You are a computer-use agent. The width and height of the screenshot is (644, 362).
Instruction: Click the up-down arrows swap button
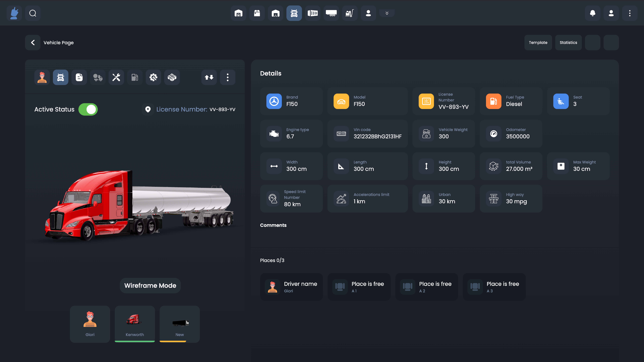(209, 77)
